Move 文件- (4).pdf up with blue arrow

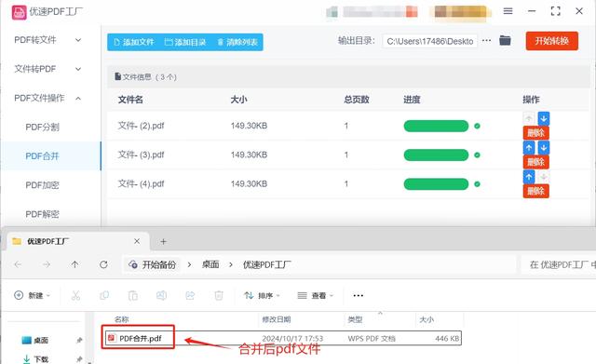pos(529,177)
